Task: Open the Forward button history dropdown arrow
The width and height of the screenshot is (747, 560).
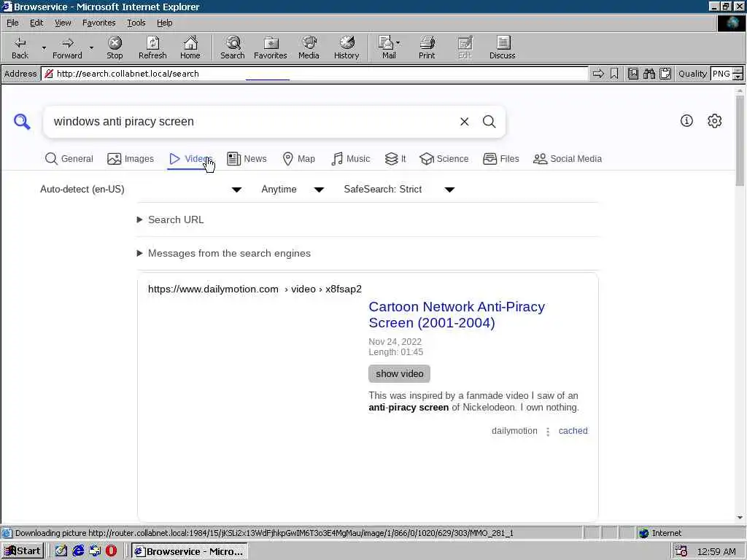Action: pyautogui.click(x=91, y=47)
